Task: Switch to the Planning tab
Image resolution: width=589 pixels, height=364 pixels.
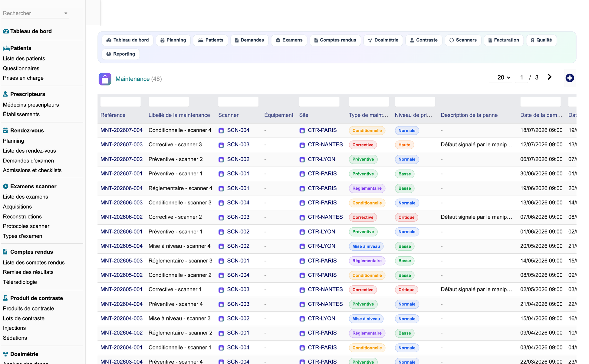Action: pyautogui.click(x=173, y=40)
